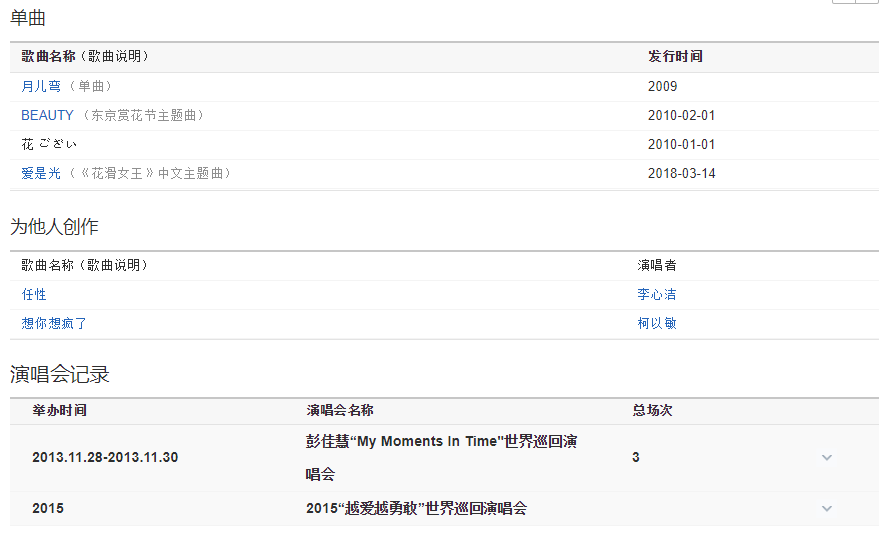
Task: Visit singer 柯以敏's page link
Action: click(x=657, y=324)
